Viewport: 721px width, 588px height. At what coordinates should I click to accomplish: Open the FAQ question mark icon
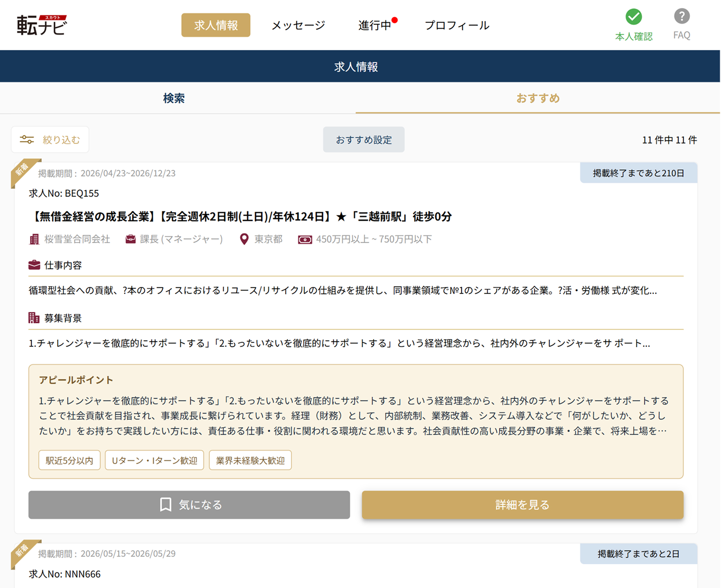681,16
